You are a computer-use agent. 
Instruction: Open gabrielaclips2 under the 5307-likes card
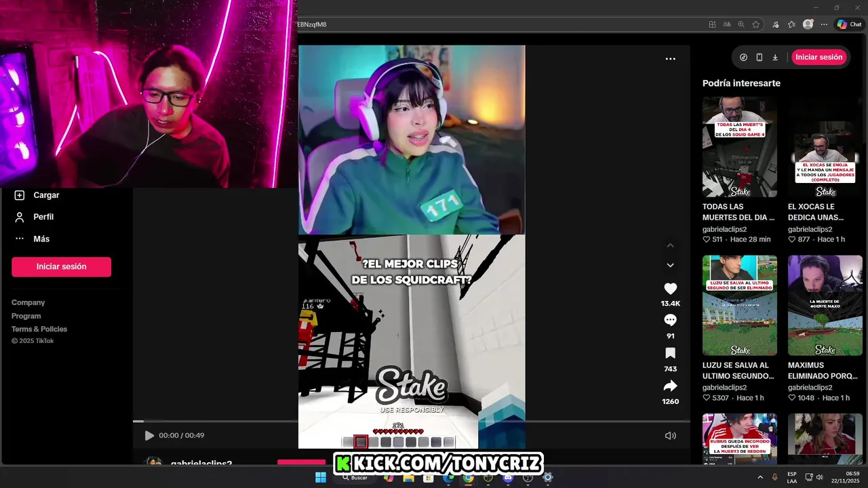click(724, 388)
